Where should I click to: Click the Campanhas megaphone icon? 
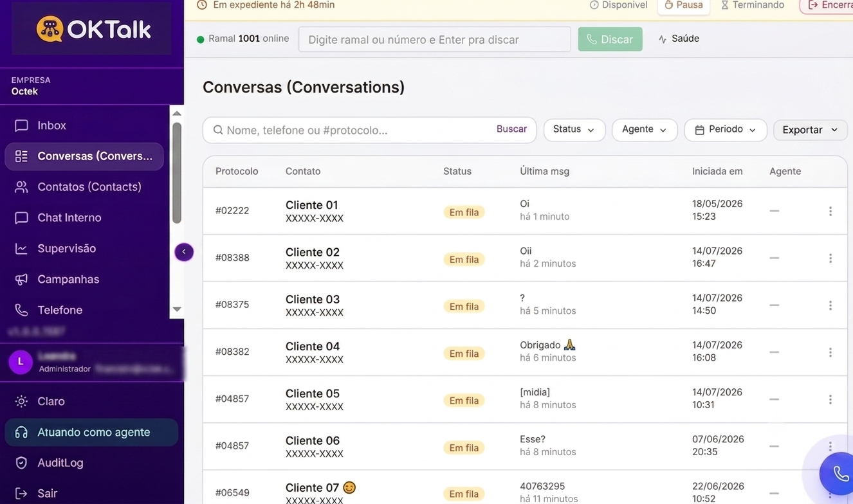[x=21, y=280]
